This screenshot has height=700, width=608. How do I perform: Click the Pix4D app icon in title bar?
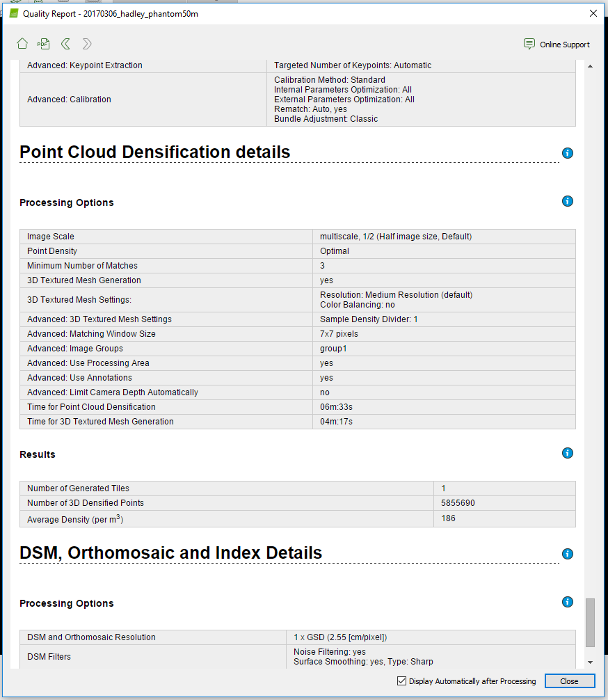[x=14, y=13]
